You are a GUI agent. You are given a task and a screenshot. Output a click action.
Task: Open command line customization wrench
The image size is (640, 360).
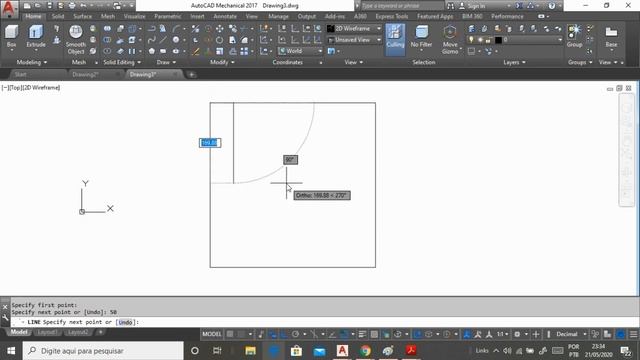[x=5, y=318]
